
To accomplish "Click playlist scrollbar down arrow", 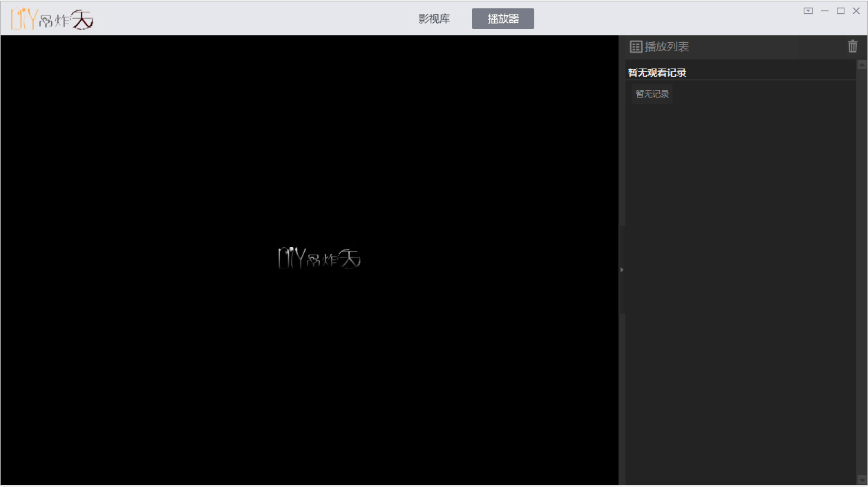I will 862,479.
